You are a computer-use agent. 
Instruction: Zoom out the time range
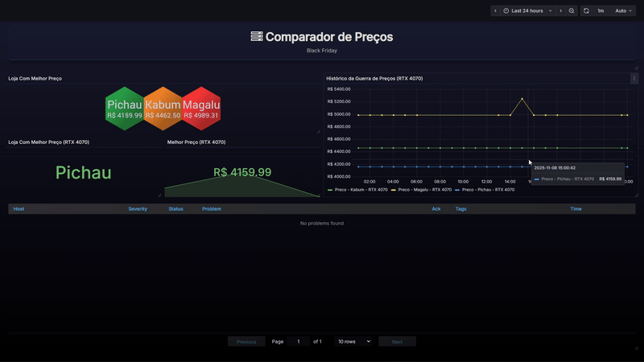572,10
